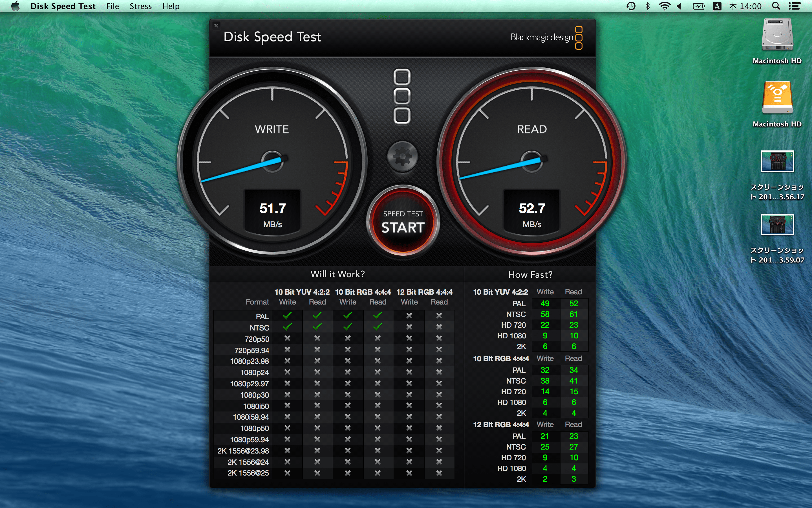Click '12 Bit RGB 4:4:4' column header
The height and width of the screenshot is (508, 812).
click(424, 292)
